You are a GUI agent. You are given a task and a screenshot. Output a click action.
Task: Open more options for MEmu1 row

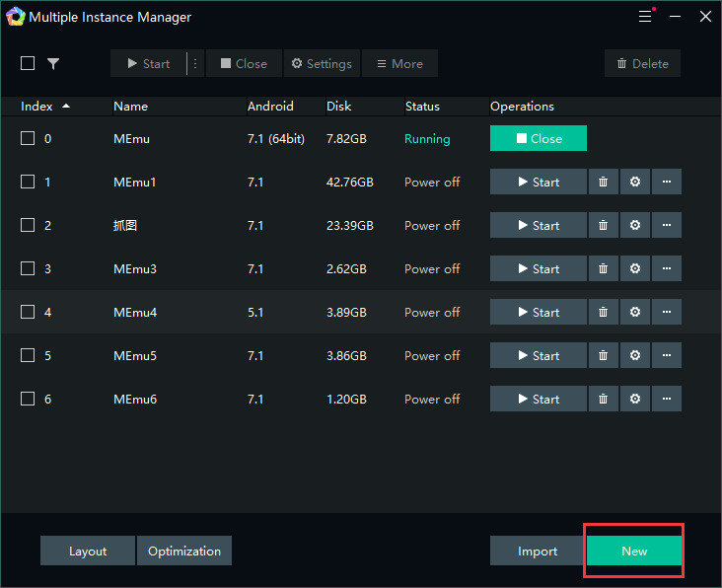coord(667,183)
